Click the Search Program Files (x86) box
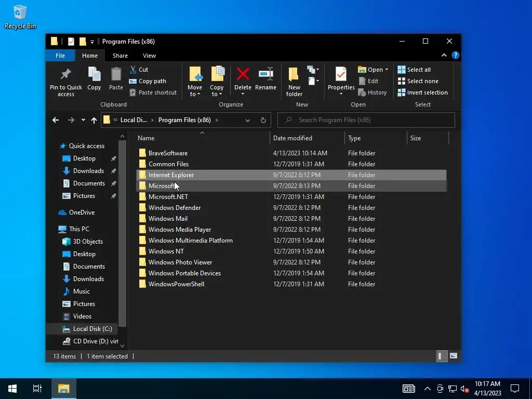Image resolution: width=532 pixels, height=399 pixels. (366, 120)
